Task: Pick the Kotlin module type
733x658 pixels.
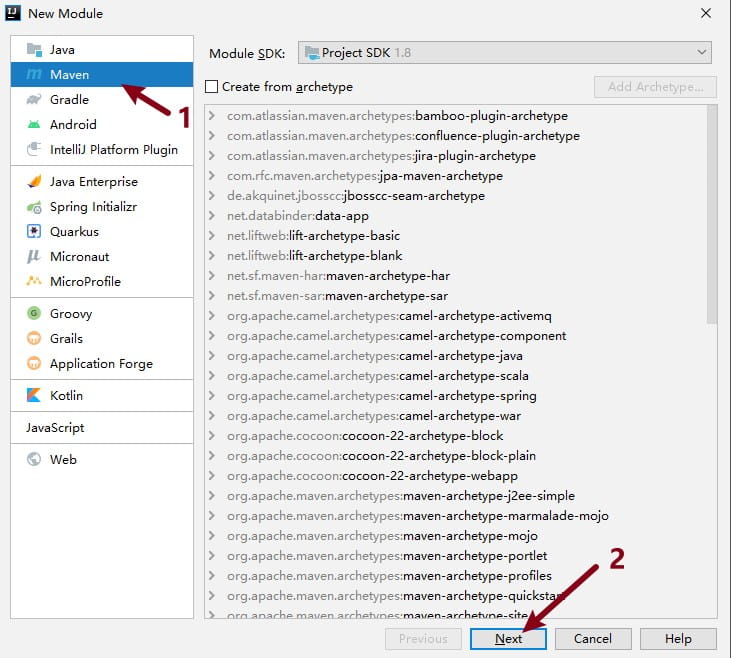Action: click(102, 395)
